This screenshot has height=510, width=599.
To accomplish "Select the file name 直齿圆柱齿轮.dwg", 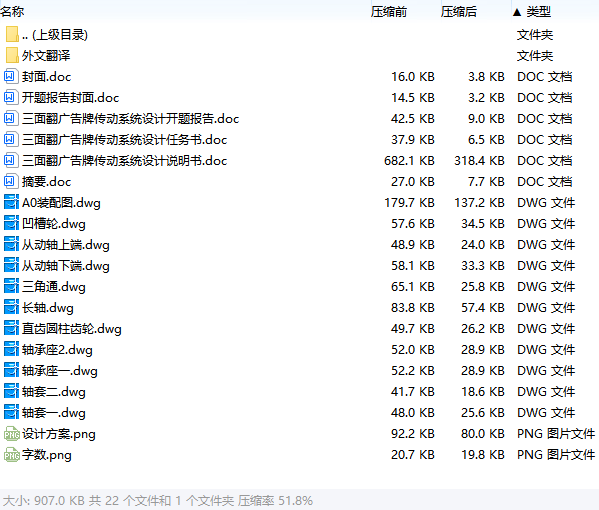I will pos(71,329).
